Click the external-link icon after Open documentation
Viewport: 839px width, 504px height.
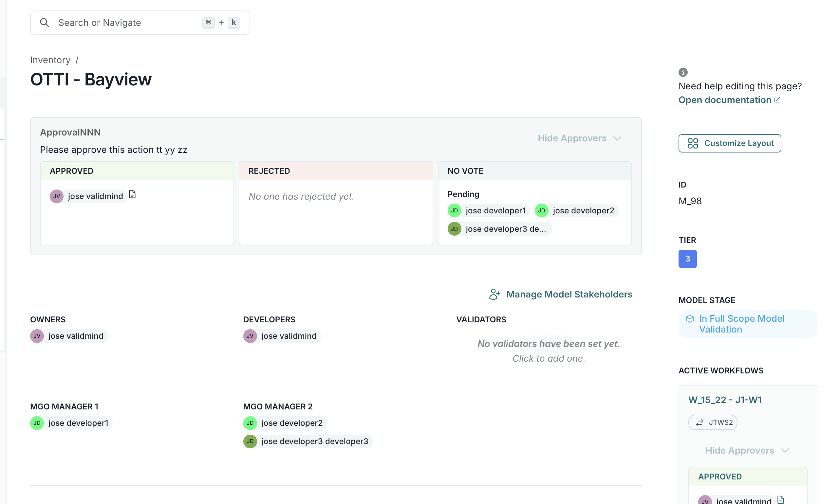[777, 99]
